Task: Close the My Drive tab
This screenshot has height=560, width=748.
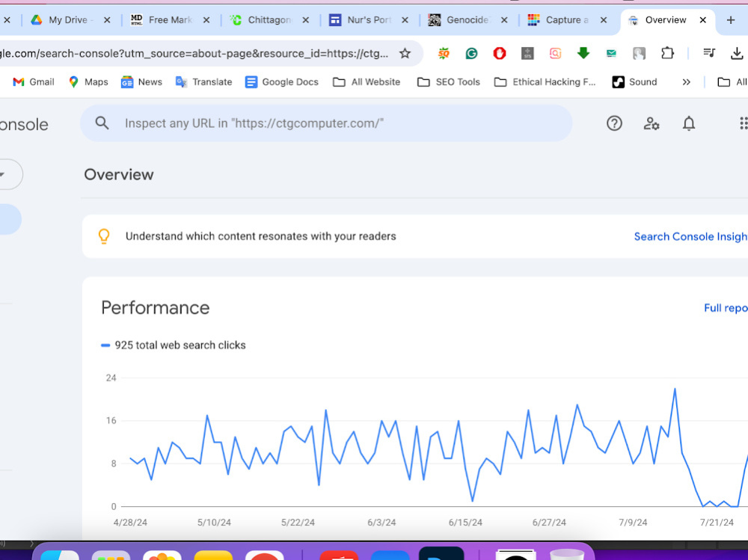Action: (x=107, y=20)
